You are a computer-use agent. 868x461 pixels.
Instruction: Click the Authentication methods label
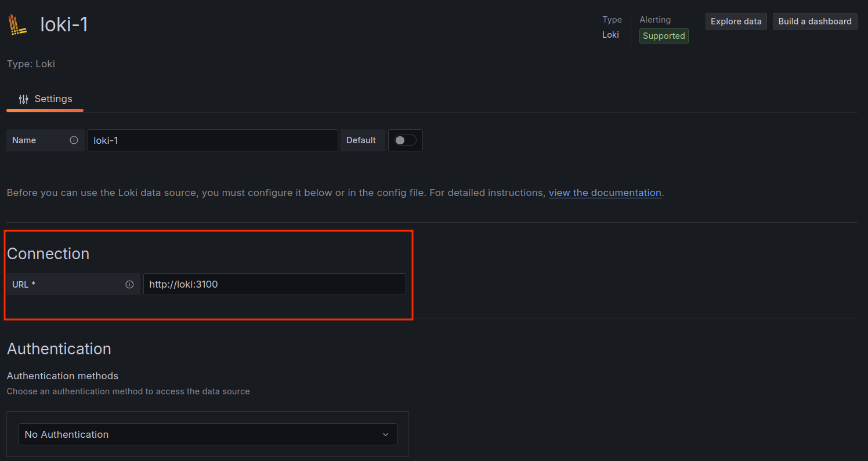63,376
